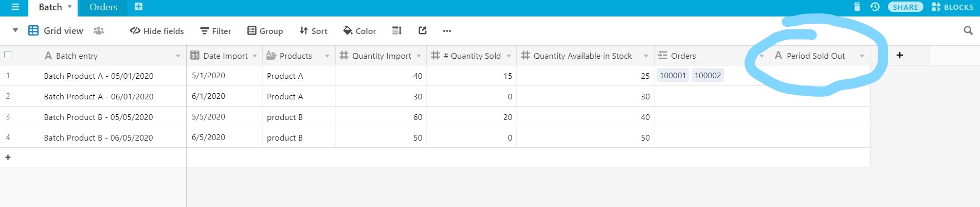
Task: Click the Period Sold Out text field icon
Action: 778,55
